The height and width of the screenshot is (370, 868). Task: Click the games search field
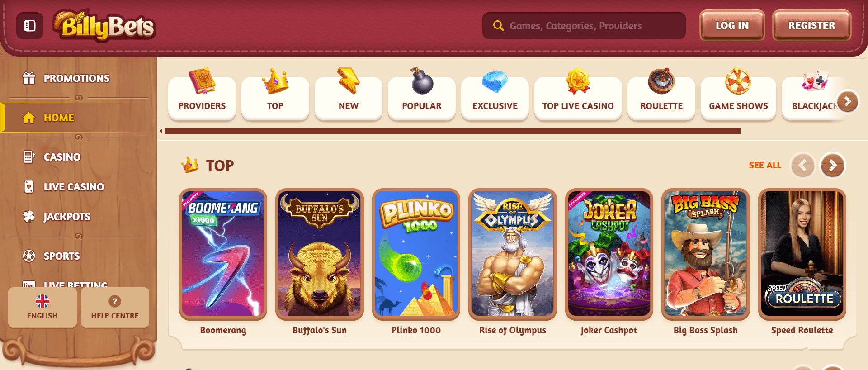point(584,26)
